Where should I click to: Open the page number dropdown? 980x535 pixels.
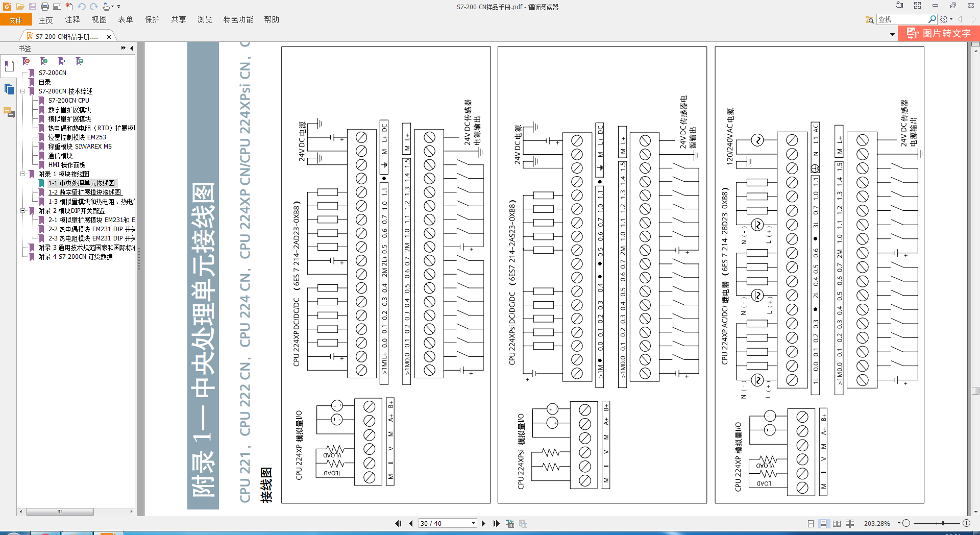[x=473, y=523]
